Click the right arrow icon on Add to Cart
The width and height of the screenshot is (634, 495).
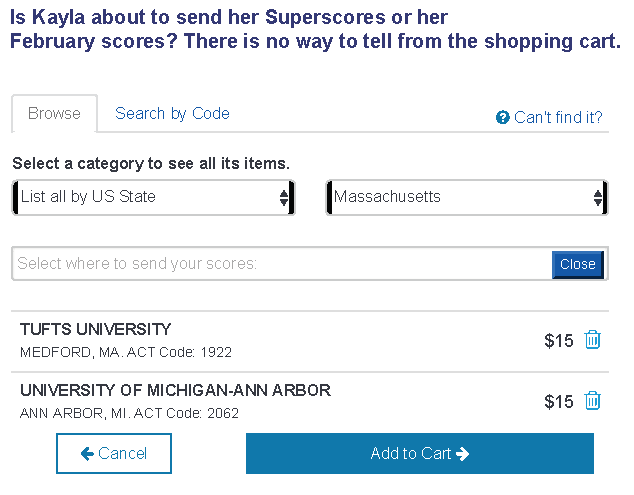tap(462, 453)
